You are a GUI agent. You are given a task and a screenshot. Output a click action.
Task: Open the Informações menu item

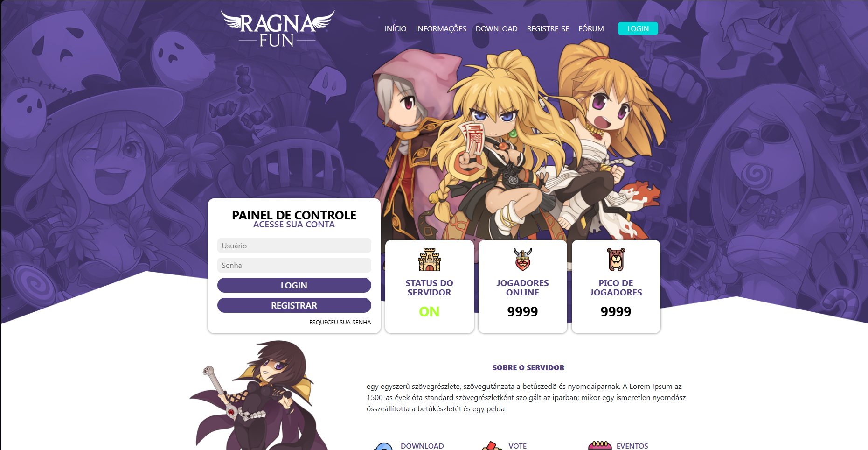point(441,28)
